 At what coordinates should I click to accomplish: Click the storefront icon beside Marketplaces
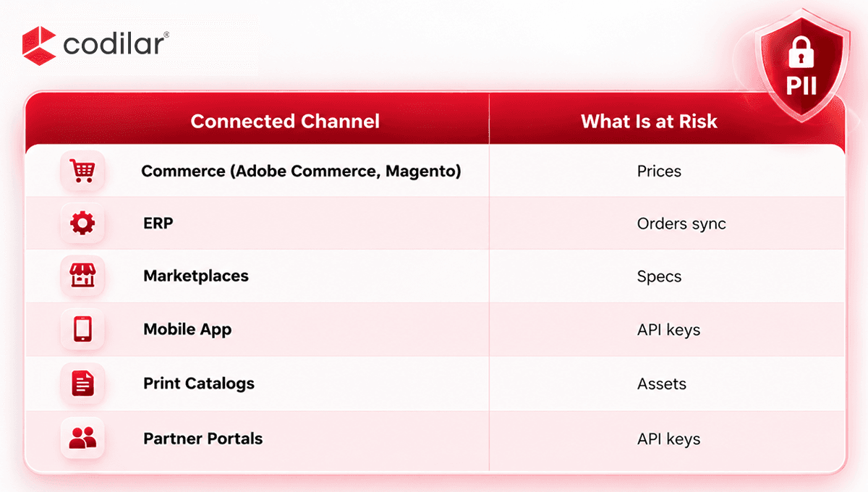(x=82, y=276)
